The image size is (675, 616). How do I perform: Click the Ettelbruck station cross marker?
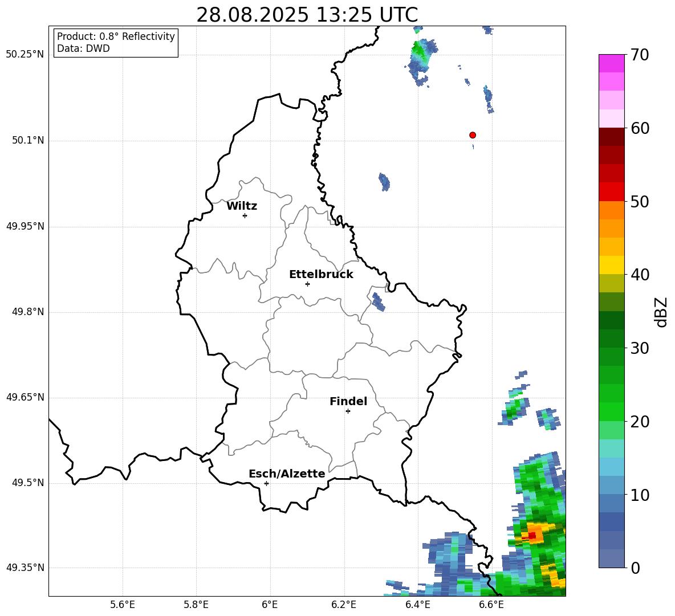click(x=307, y=284)
